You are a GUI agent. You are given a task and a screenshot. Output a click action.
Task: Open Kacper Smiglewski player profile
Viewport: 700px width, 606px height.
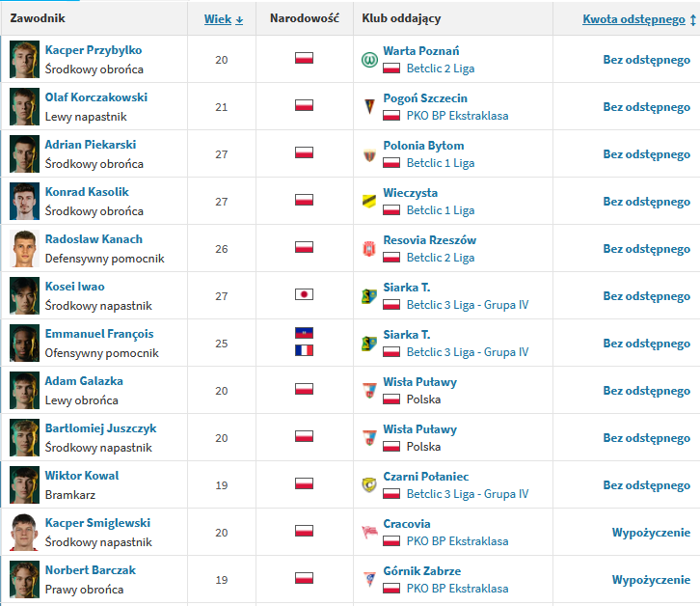pyautogui.click(x=97, y=523)
